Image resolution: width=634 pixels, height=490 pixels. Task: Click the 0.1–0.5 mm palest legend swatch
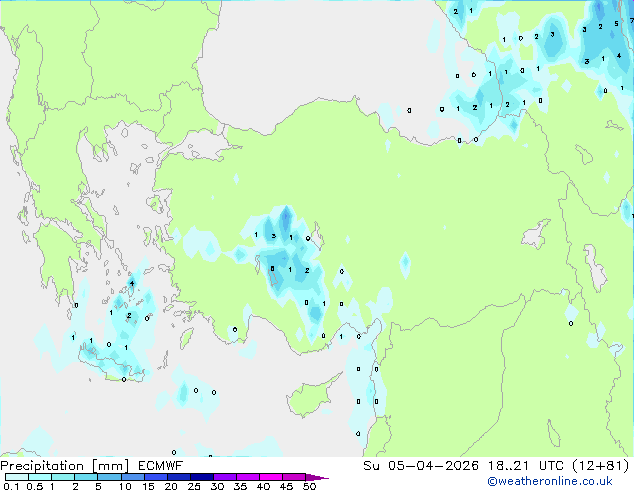click(17, 477)
